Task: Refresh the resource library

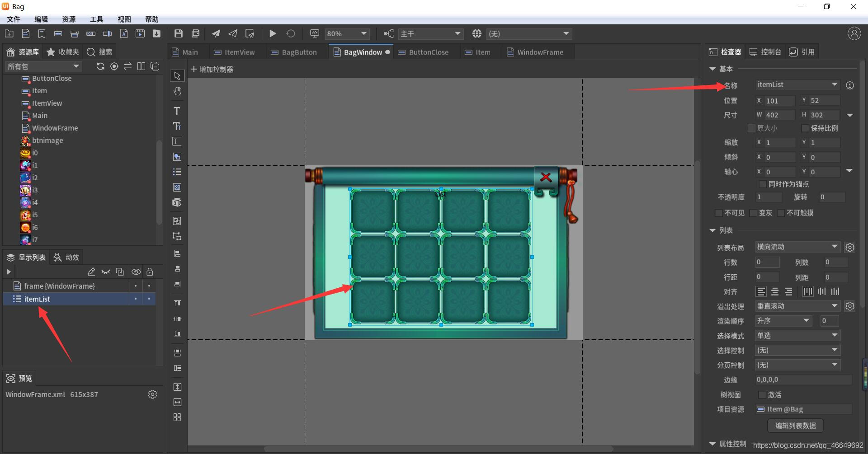Action: (100, 66)
